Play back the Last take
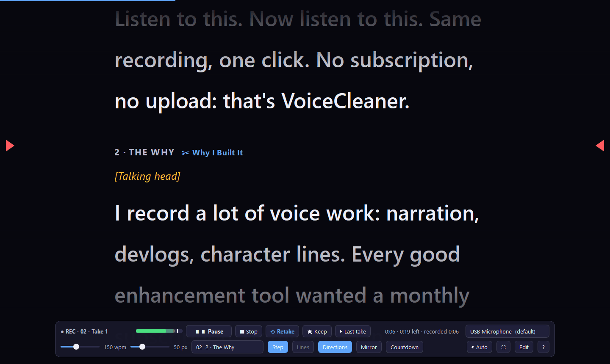This screenshot has height=364, width=610. click(353, 331)
